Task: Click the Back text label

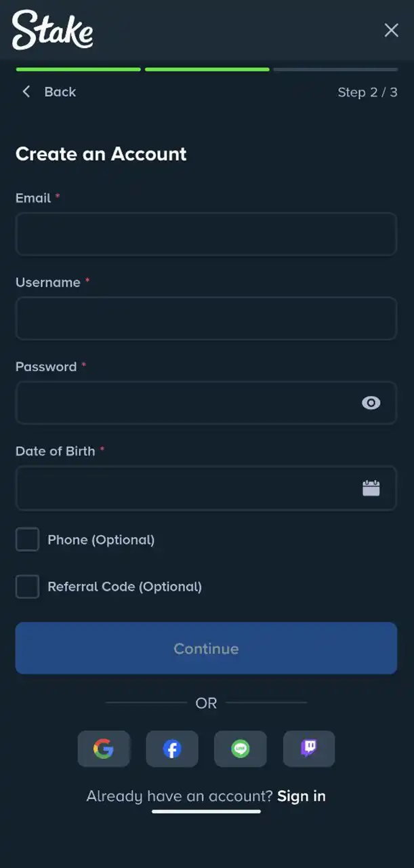Action: tap(60, 92)
